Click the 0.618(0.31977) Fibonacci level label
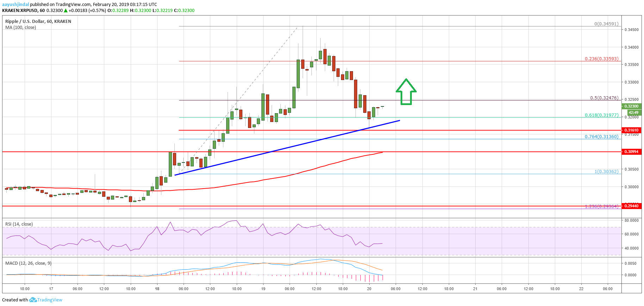This screenshot has height=306, width=644. click(602, 115)
